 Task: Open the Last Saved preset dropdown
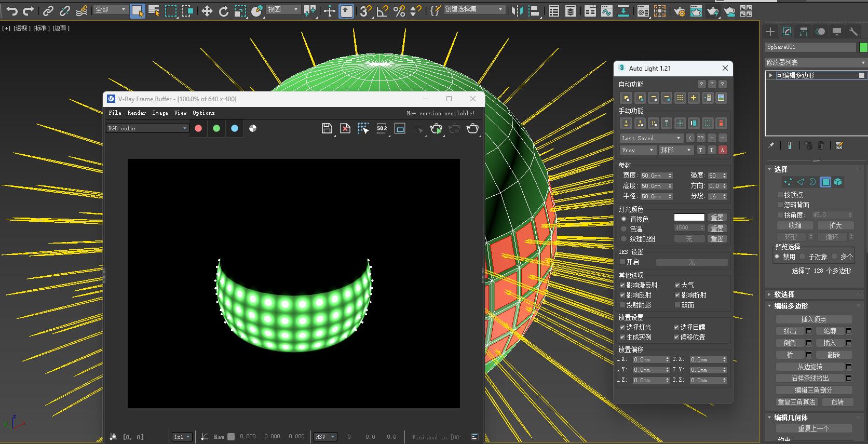651,138
